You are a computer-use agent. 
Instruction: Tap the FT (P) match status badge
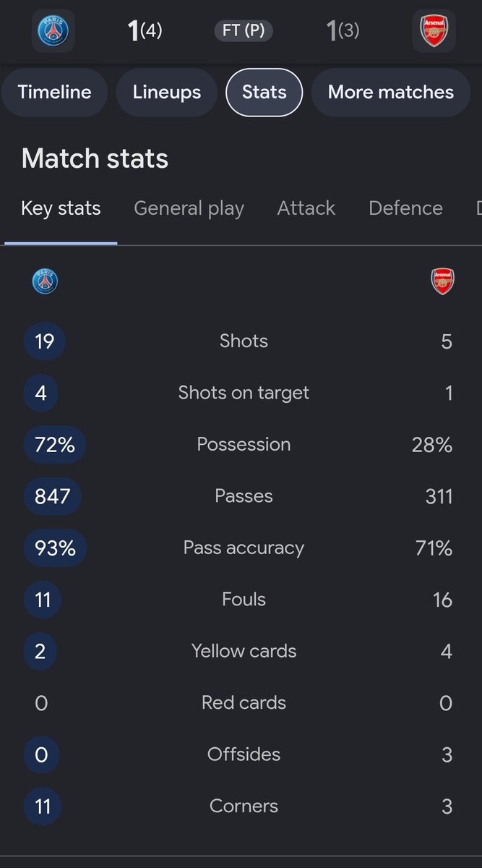[x=244, y=31]
